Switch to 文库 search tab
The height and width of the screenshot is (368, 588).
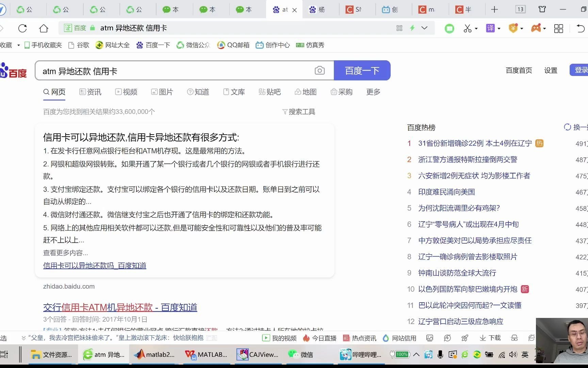pos(234,92)
